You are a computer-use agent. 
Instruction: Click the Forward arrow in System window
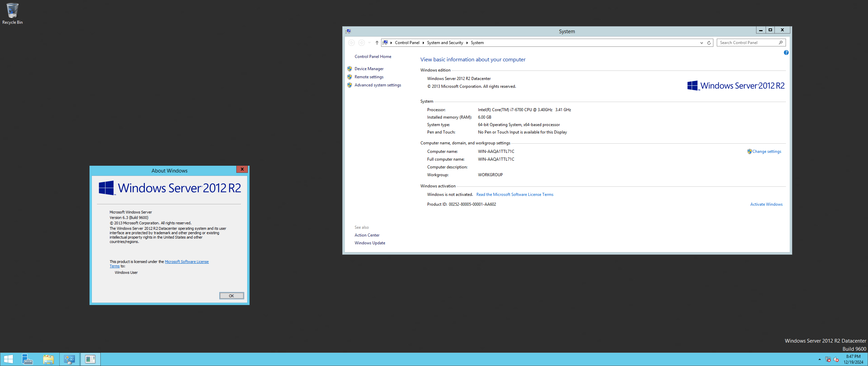point(361,43)
